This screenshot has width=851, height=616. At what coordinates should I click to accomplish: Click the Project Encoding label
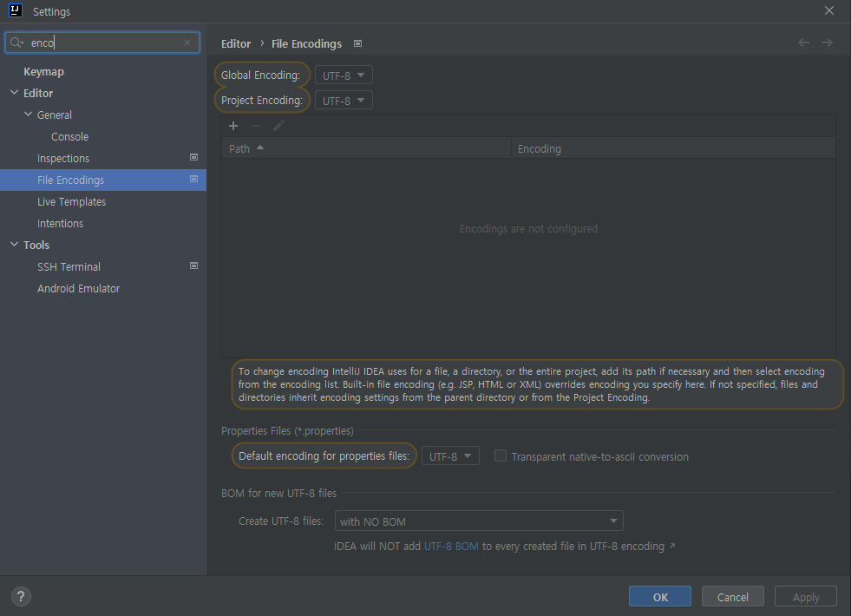262,101
